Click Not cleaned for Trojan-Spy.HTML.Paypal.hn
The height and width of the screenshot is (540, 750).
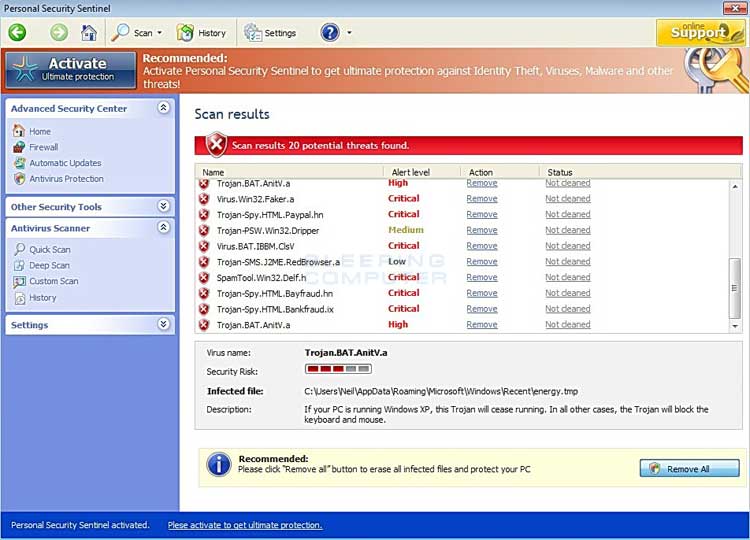point(568,214)
